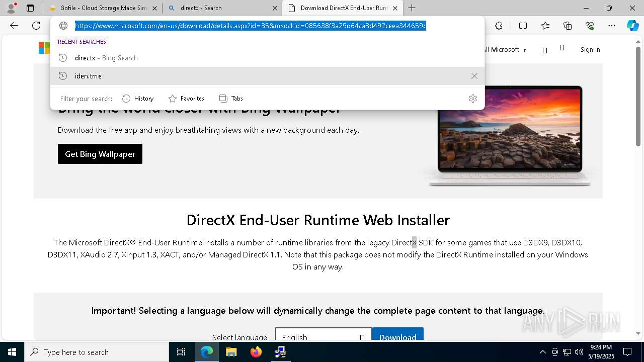
Task: Close the directx - Search tab
Action: pos(275,8)
